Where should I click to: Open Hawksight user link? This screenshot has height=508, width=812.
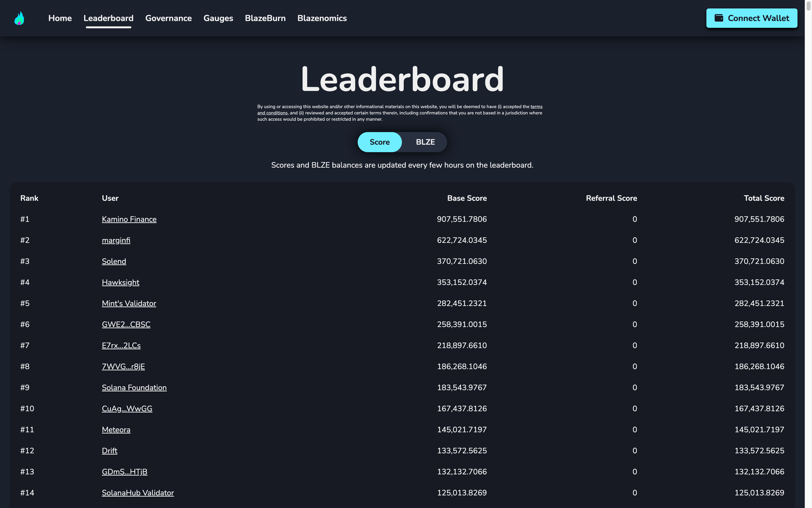(120, 282)
